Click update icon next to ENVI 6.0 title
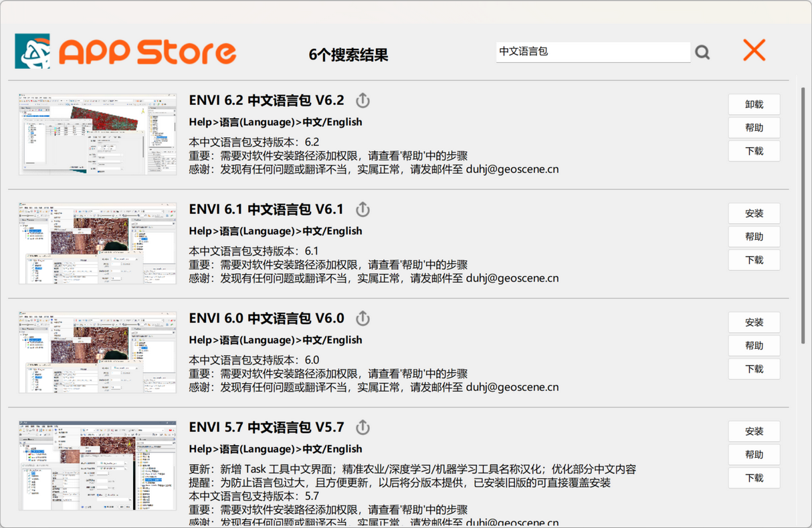Image resolution: width=812 pixels, height=528 pixels. coord(363,318)
